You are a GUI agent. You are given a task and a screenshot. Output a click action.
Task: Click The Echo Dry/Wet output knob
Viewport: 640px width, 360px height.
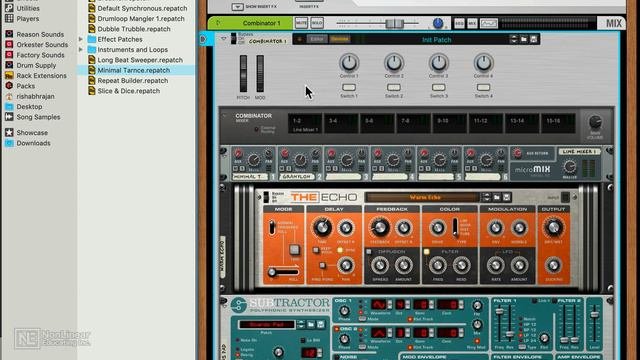(553, 227)
